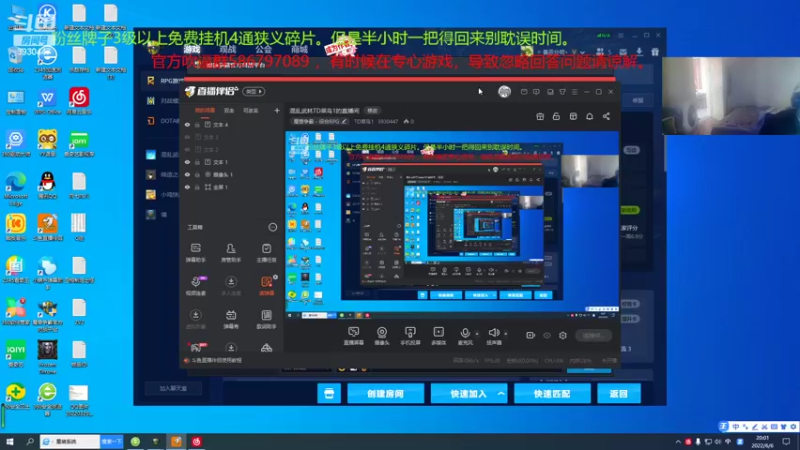The height and width of the screenshot is (450, 800).
Task: Toggle visibility of 全屏 1 layer
Action: coord(187,187)
